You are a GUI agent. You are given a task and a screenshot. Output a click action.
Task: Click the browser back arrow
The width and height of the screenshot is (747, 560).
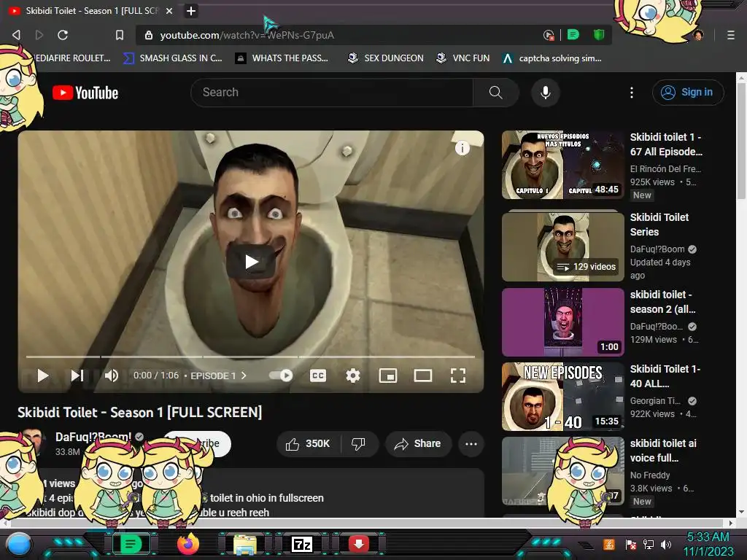pos(16,35)
